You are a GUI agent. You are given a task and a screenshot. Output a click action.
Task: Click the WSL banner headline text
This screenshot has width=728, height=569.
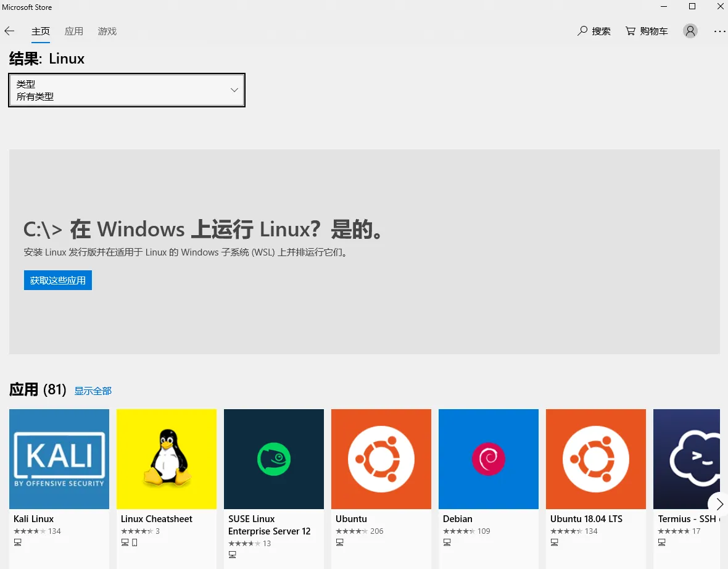(x=203, y=230)
